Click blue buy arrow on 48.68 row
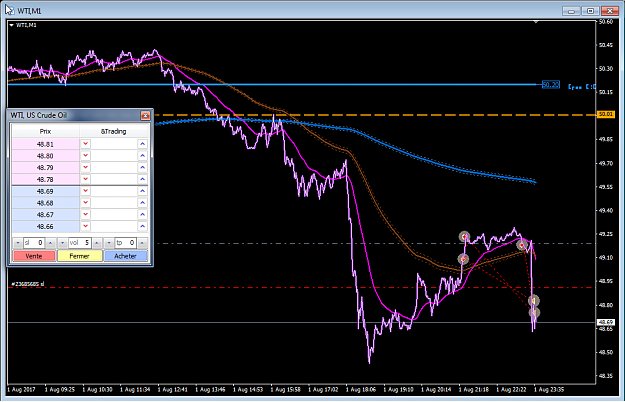This screenshot has width=625, height=402. 143,203
